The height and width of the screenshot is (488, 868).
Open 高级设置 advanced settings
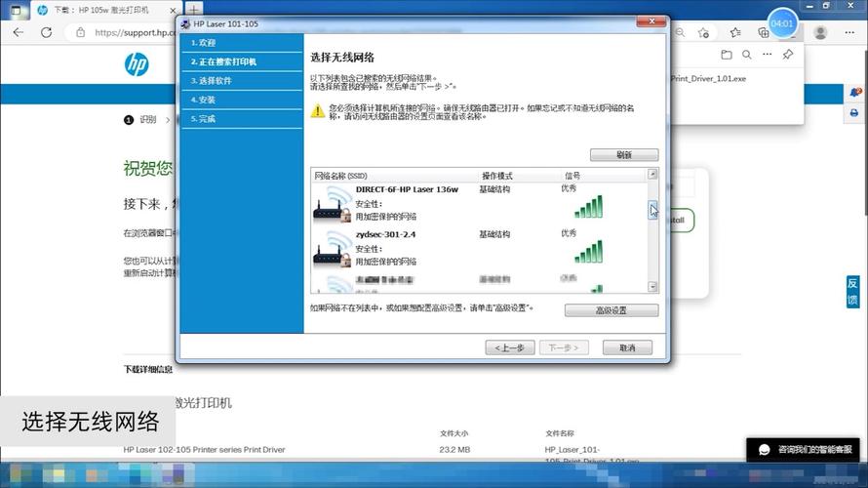click(611, 310)
